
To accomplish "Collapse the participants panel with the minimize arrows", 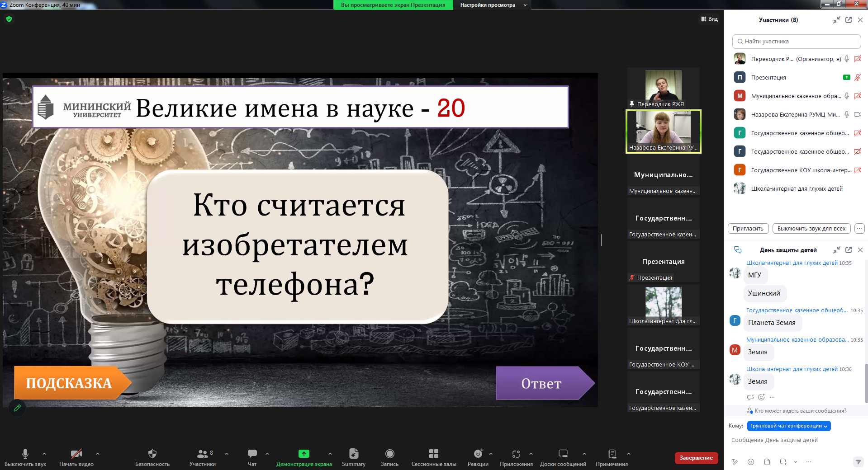I will click(x=837, y=20).
